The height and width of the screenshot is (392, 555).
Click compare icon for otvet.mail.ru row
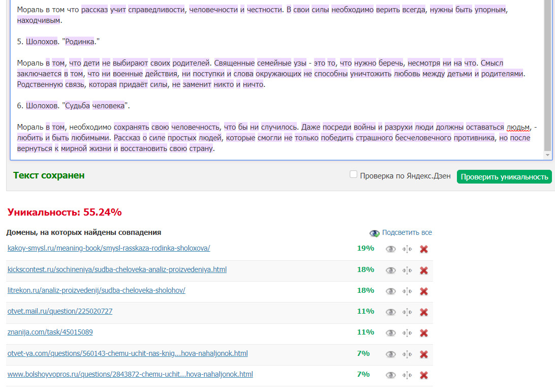[407, 312]
